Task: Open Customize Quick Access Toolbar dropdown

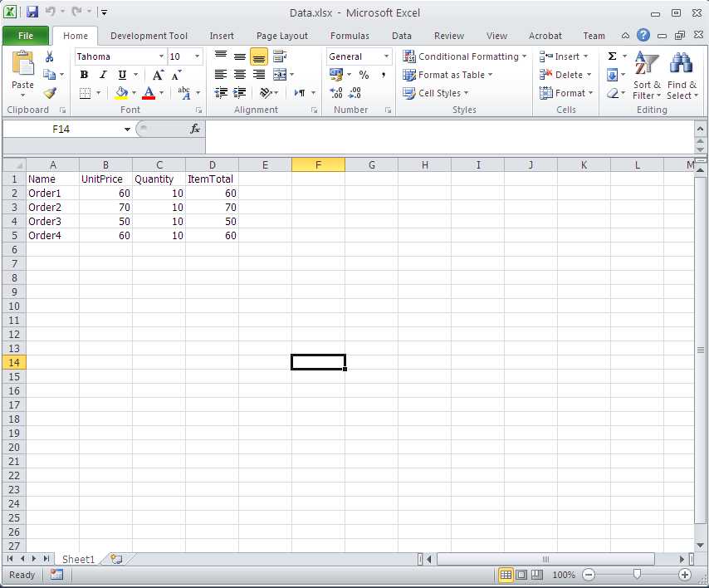Action: coord(104,12)
